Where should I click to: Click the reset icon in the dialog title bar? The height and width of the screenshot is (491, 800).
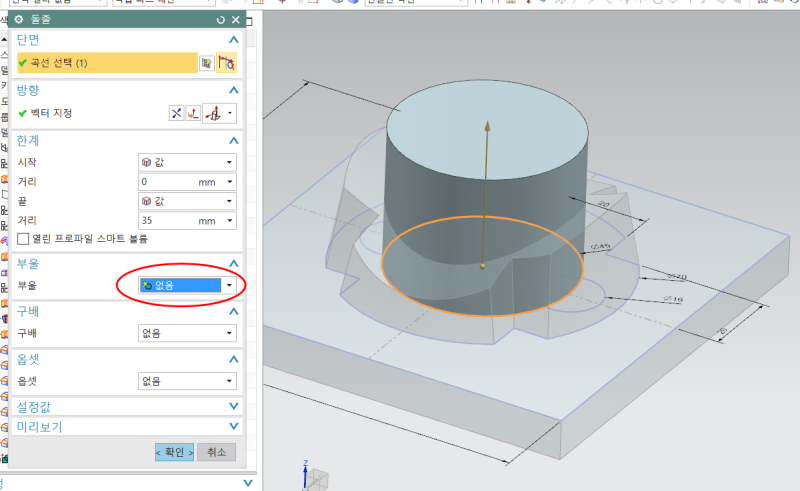point(220,20)
